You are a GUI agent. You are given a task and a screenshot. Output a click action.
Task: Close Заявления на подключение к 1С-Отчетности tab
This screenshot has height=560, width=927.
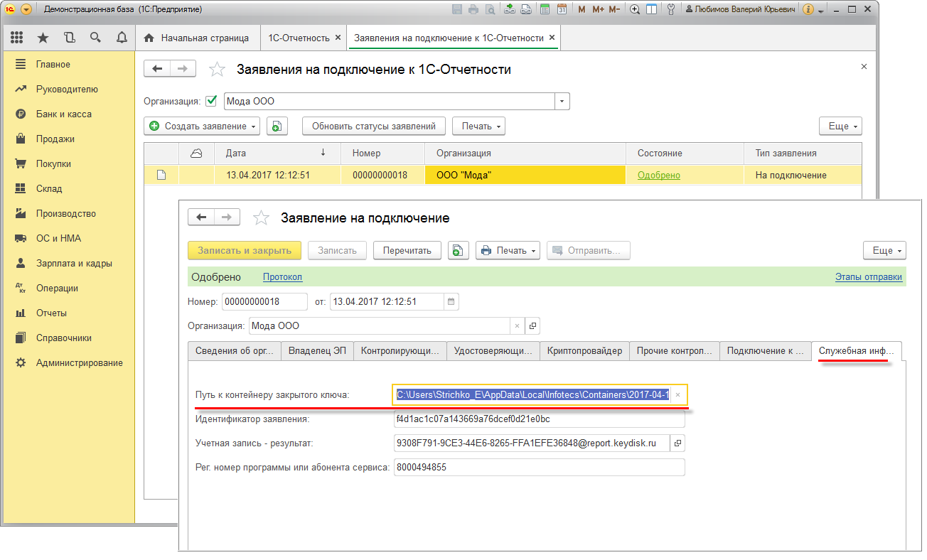point(552,38)
